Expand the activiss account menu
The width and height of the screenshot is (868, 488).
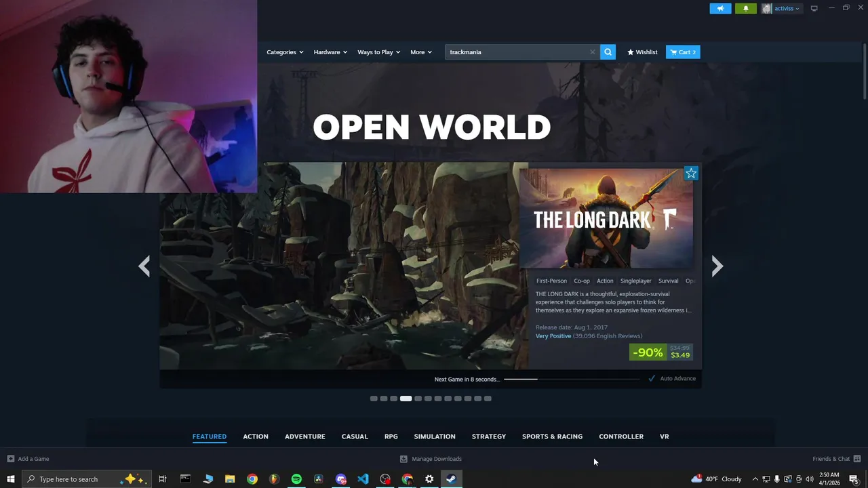[x=781, y=9]
